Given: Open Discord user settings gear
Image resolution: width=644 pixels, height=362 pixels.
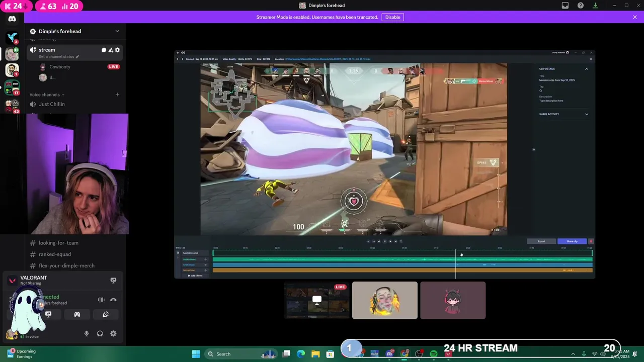Looking at the screenshot, I should (x=113, y=333).
